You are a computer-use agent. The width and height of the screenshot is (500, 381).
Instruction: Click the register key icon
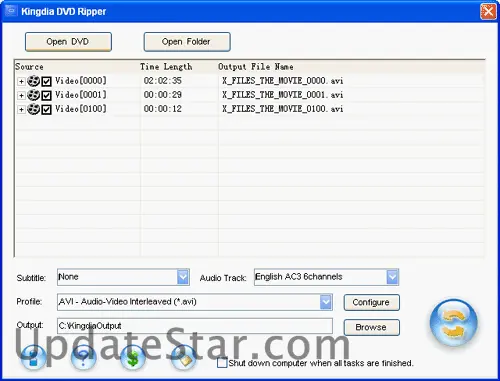(x=184, y=358)
